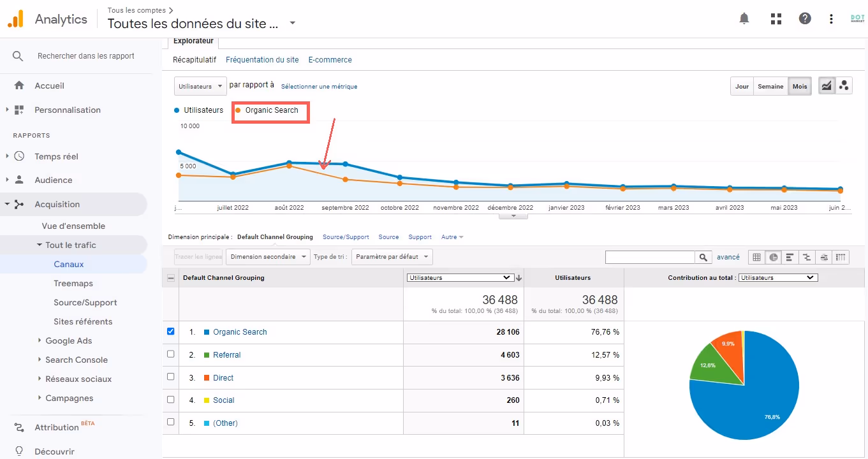Select the pie chart data view
The image size is (868, 459).
[x=773, y=256]
